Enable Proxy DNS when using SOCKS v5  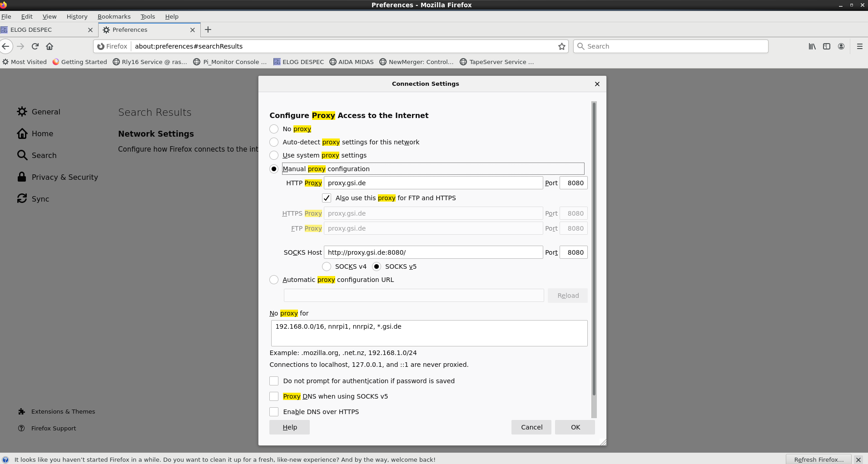[274, 396]
